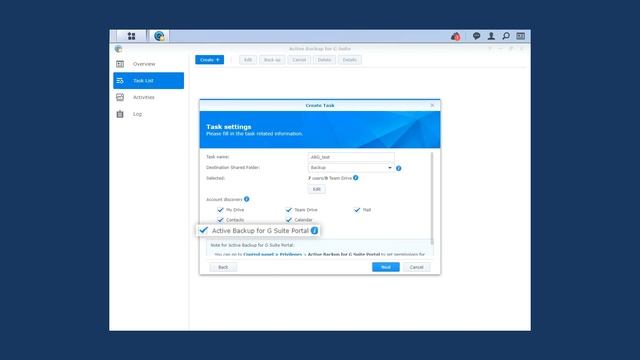Open the DSM search magnifier icon

coord(506,36)
